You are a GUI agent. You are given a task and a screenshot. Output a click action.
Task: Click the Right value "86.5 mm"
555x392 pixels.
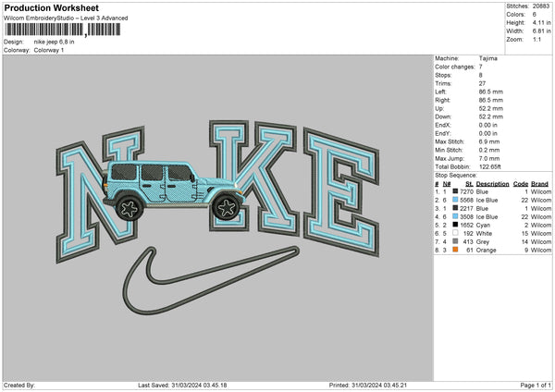point(490,100)
